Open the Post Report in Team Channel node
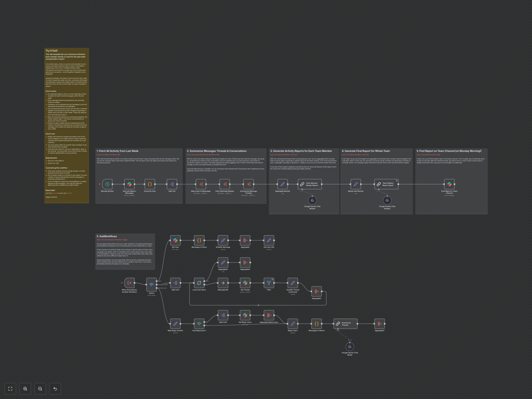 click(x=449, y=184)
